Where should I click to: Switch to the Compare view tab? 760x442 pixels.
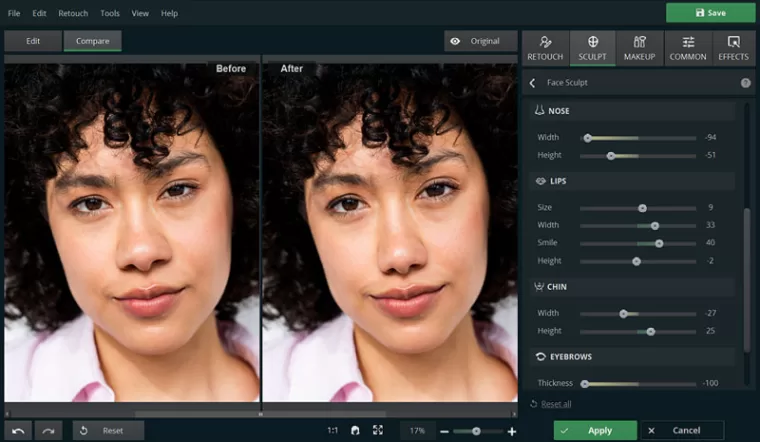(93, 41)
